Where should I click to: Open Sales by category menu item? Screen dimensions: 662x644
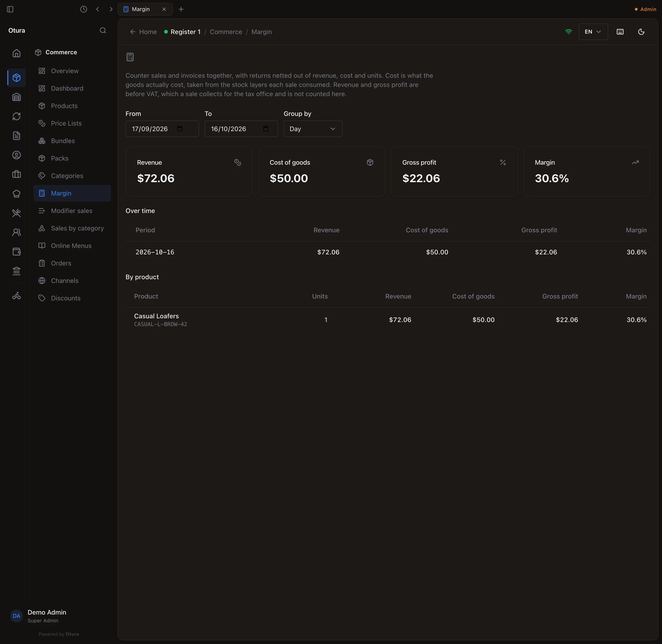[x=72, y=228]
